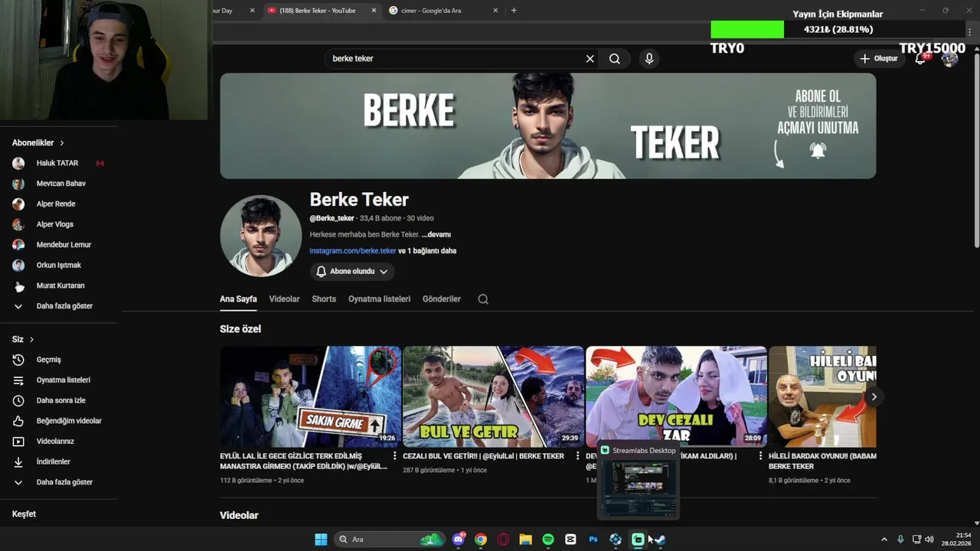
Task: Open the BUL VE GETİR video thumbnail
Action: 493,396
